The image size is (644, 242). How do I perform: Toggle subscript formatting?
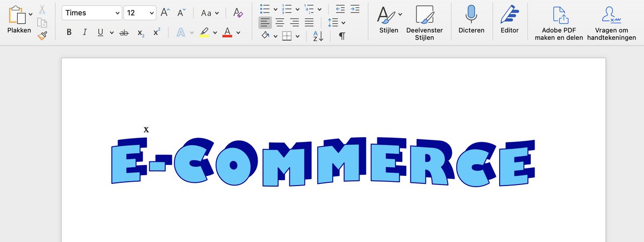pyautogui.click(x=141, y=33)
